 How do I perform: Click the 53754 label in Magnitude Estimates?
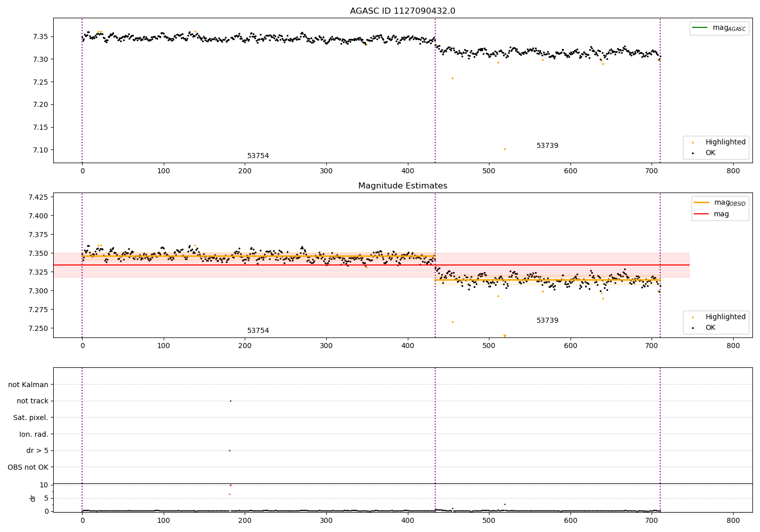click(x=258, y=331)
